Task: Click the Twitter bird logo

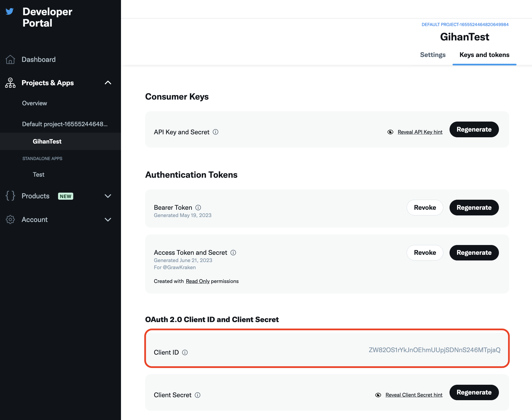Action: [9, 11]
